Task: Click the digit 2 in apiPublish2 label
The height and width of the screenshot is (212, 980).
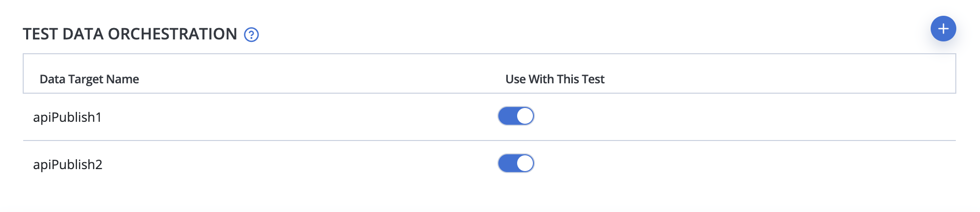Action: (x=99, y=165)
